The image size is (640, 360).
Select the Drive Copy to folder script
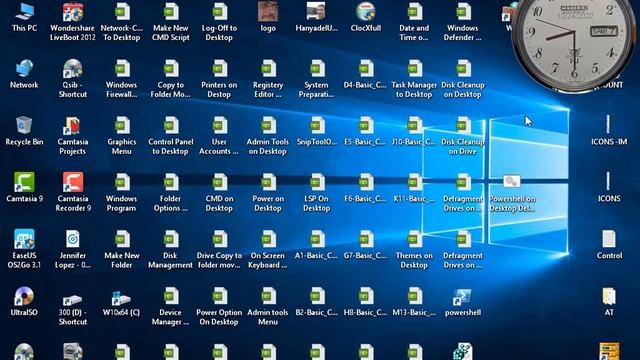tap(219, 239)
